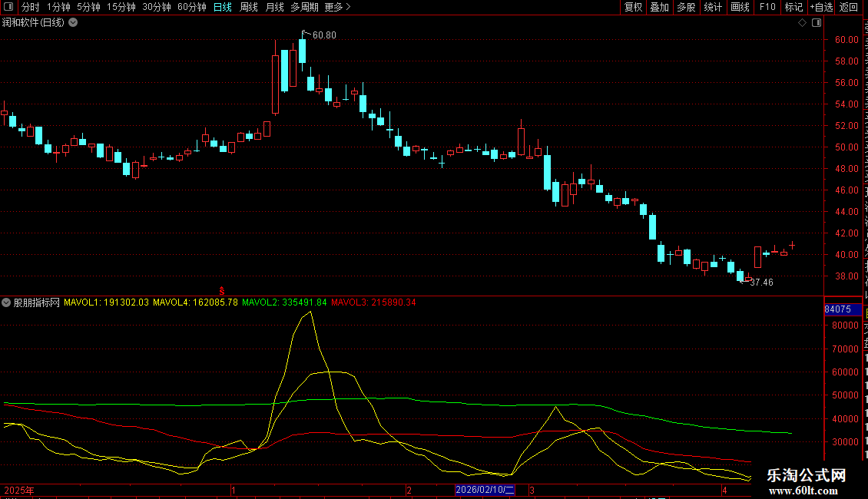This screenshot has height=499, width=868.
Task: Click the 润和软件(日线) chart title
Action: click(33, 23)
